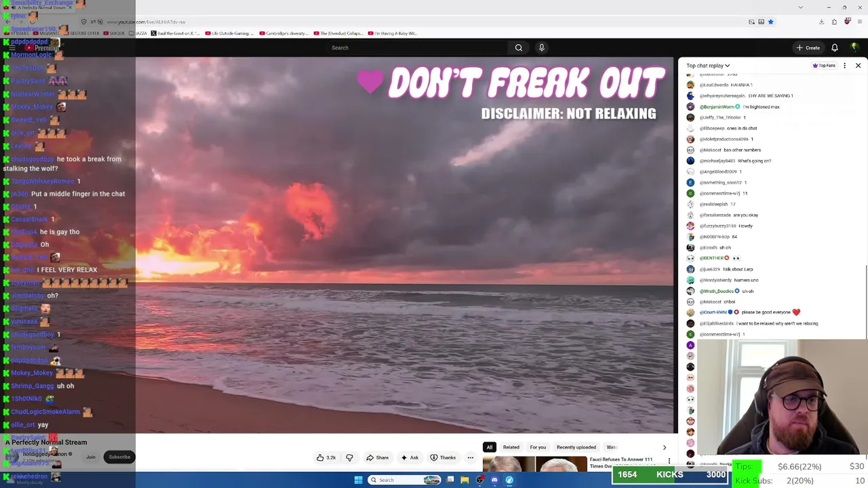Open Task View on taskbar
Viewport: 868px width, 488px height.
[450, 480]
